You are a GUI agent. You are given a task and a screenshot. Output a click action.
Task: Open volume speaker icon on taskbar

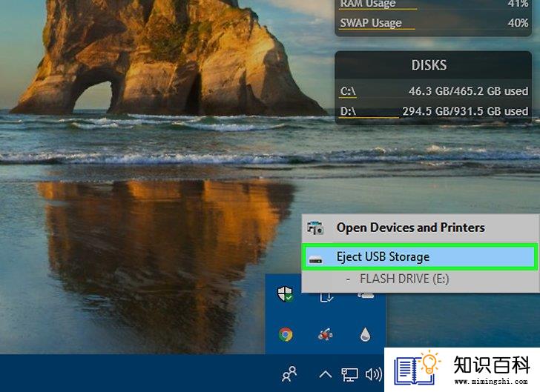373,374
